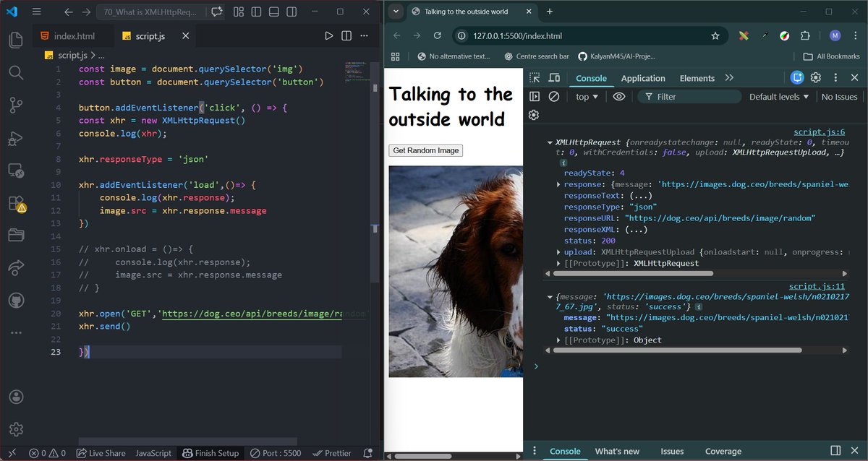
Task: Click Finish Setup in status bar
Action: (210, 453)
